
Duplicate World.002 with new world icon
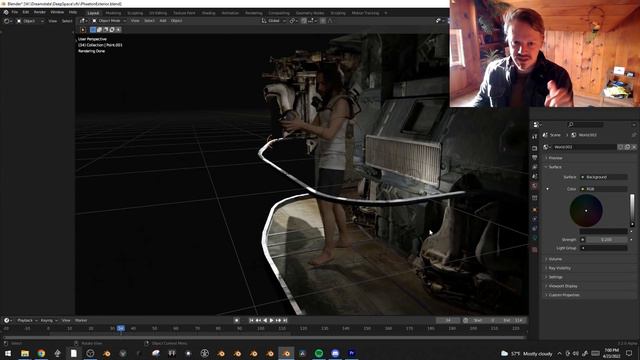coord(627,147)
